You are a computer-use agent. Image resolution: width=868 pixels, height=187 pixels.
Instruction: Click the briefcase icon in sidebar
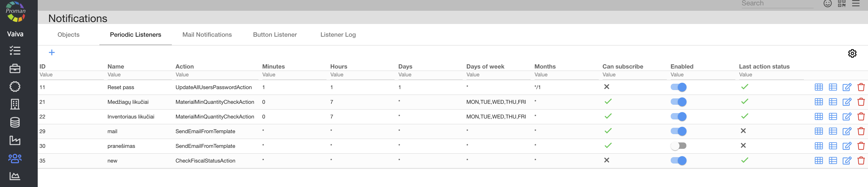click(15, 69)
